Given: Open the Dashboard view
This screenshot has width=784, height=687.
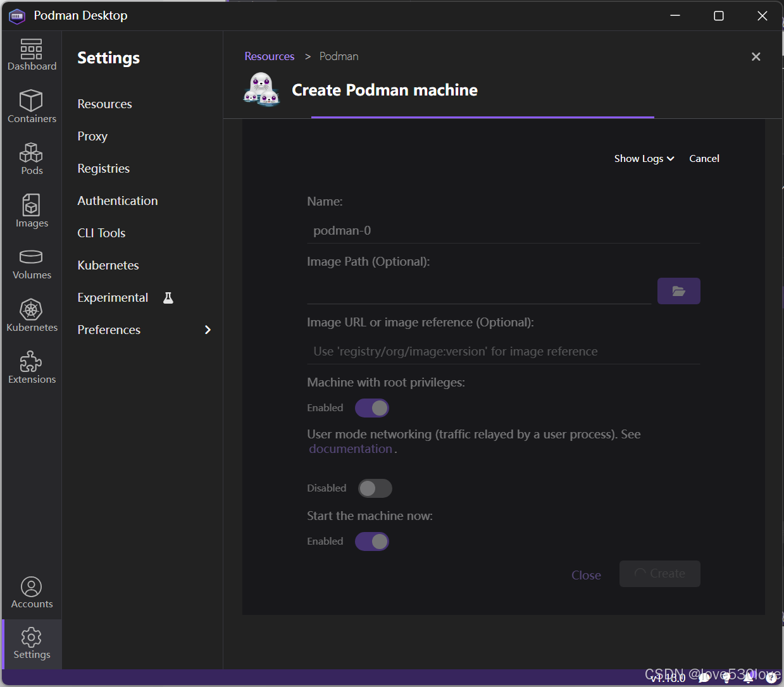Looking at the screenshot, I should click(32, 55).
